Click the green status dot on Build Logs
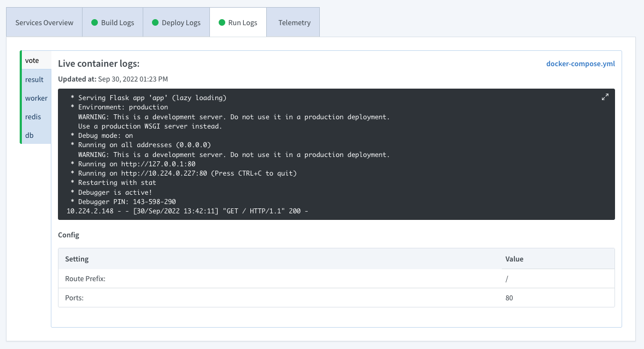This screenshot has width=644, height=349. (95, 22)
